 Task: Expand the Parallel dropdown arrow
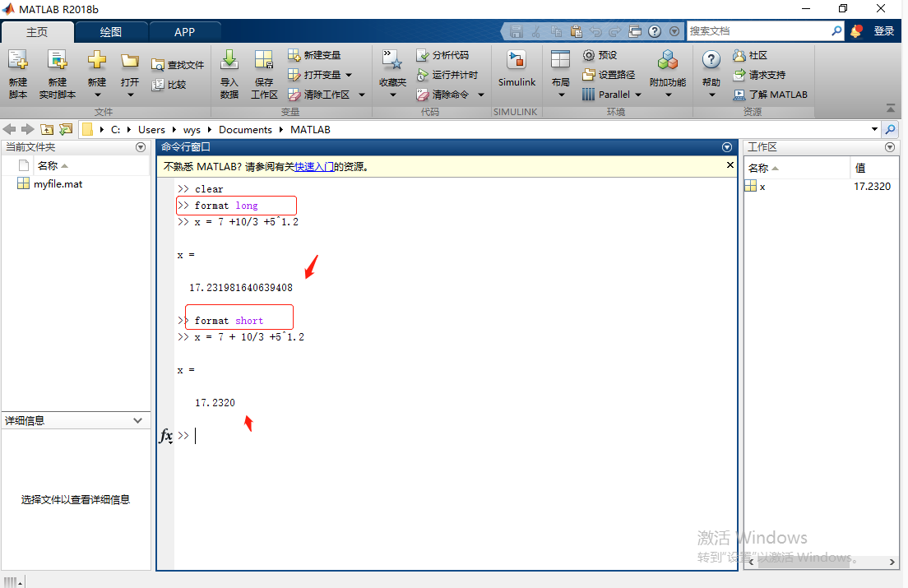638,95
